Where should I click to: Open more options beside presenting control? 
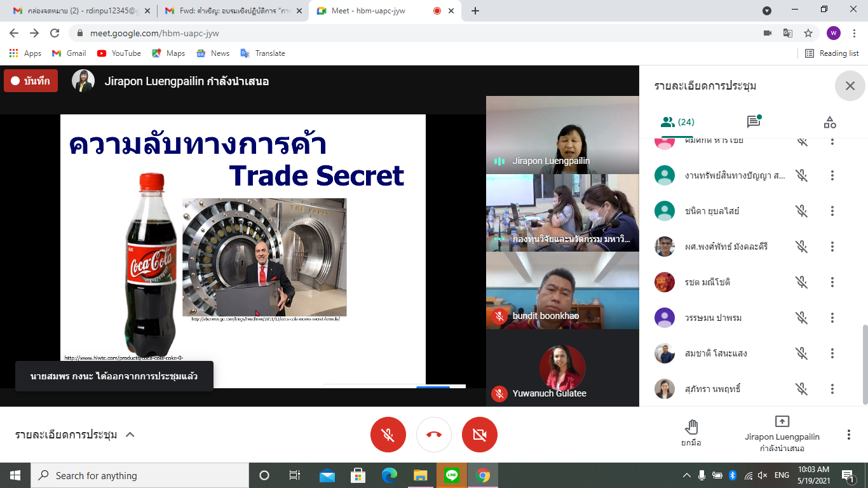coord(848,435)
